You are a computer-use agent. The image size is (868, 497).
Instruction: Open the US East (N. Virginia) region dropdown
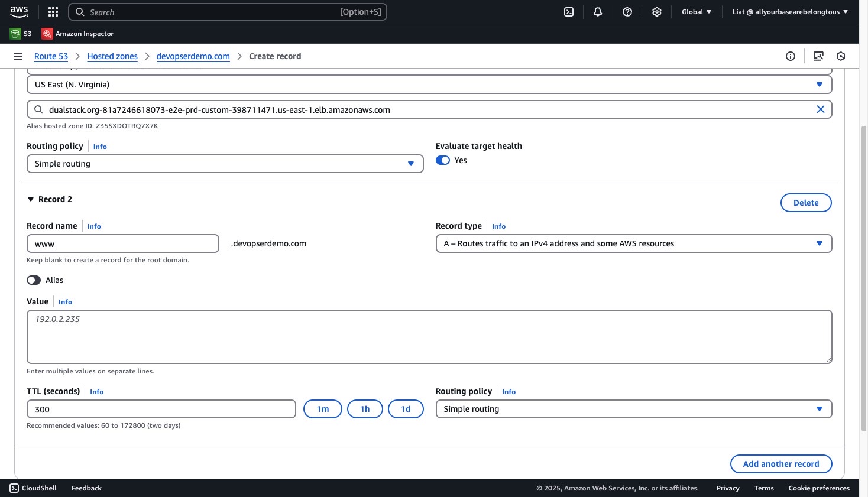429,85
